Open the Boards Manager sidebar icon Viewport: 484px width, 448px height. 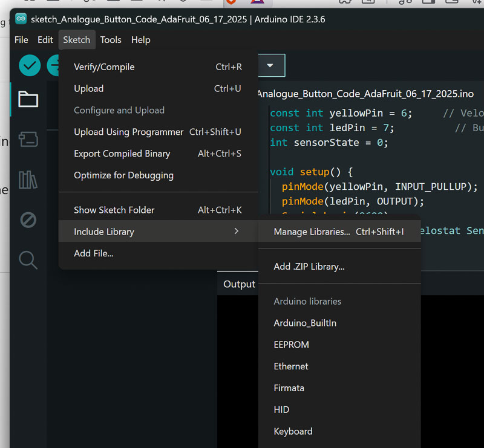[x=28, y=140]
